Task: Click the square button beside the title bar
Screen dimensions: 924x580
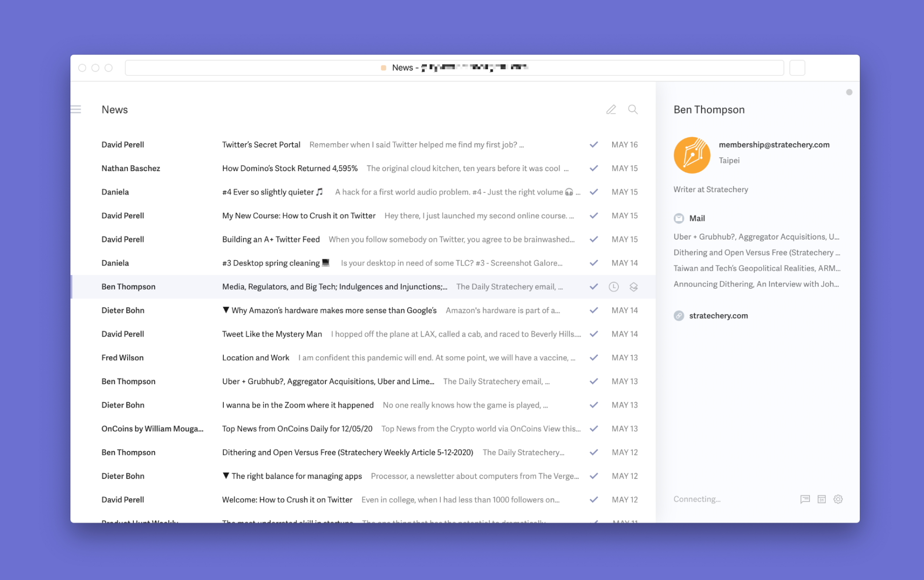Action: [x=797, y=68]
